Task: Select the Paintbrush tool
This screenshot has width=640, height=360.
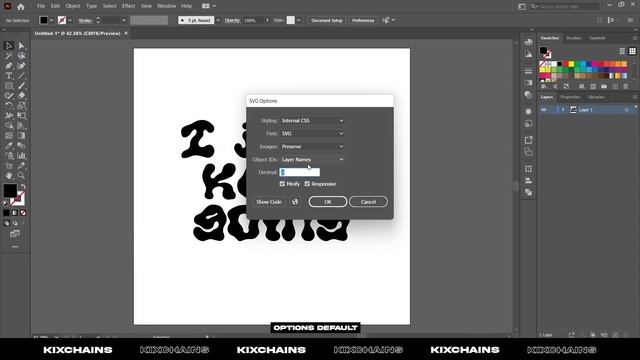Action: [21, 86]
